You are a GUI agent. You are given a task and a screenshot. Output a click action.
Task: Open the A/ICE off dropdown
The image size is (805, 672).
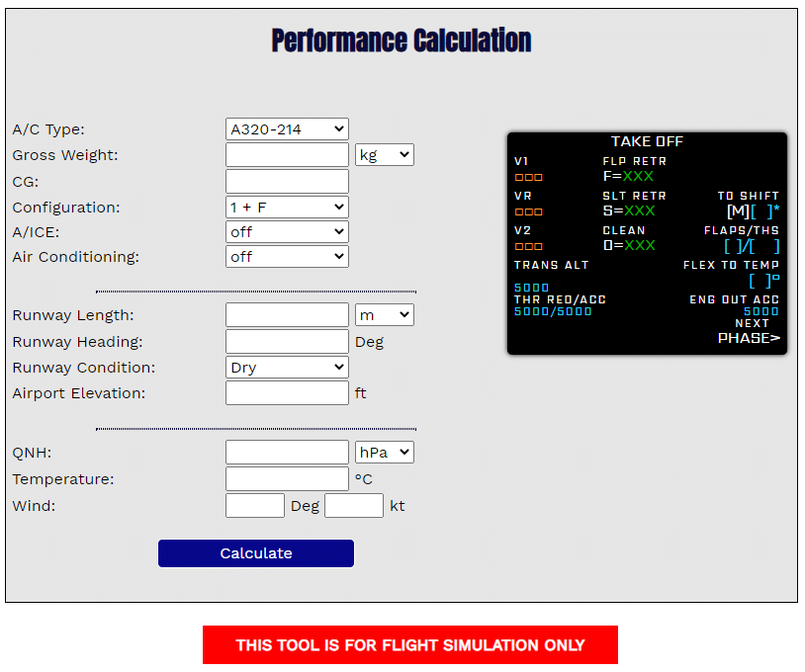[287, 231]
